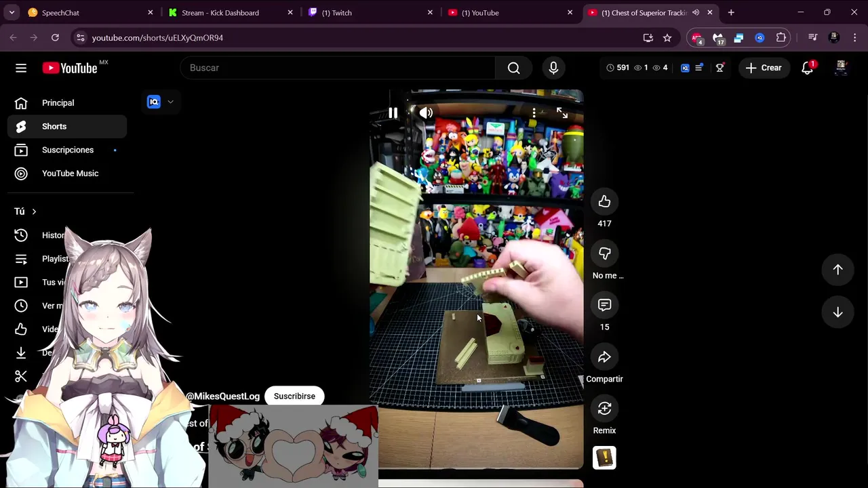Click the Crear button
The height and width of the screenshot is (488, 868).
[764, 68]
